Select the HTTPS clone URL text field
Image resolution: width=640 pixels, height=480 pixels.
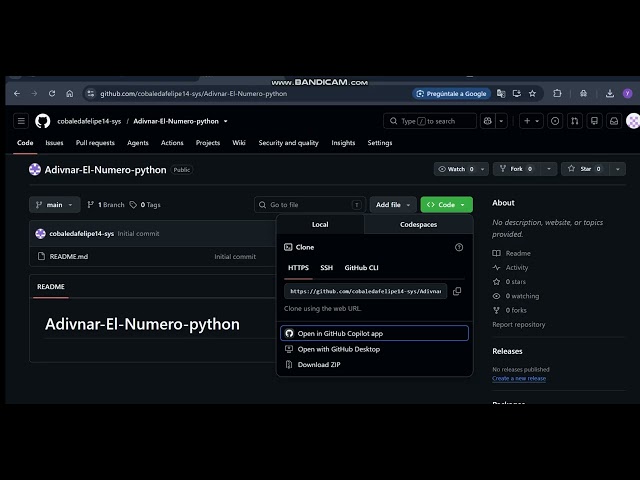365,291
